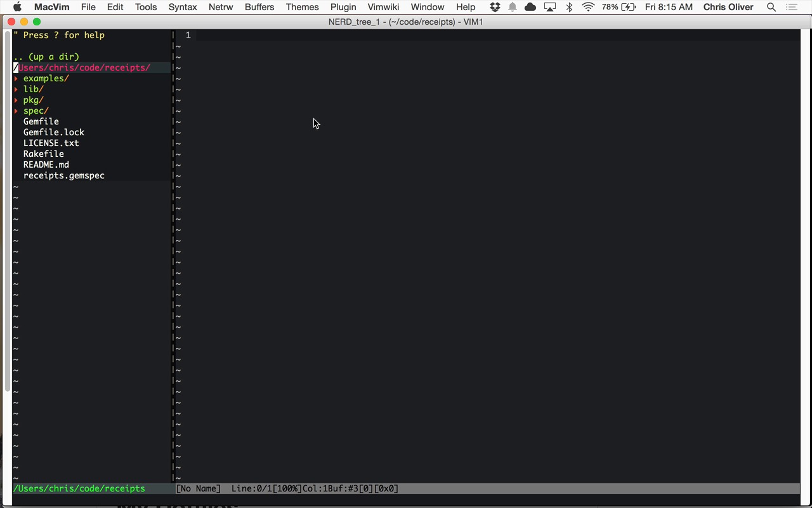
Task: Open the Netrw menu
Action: [x=221, y=7]
